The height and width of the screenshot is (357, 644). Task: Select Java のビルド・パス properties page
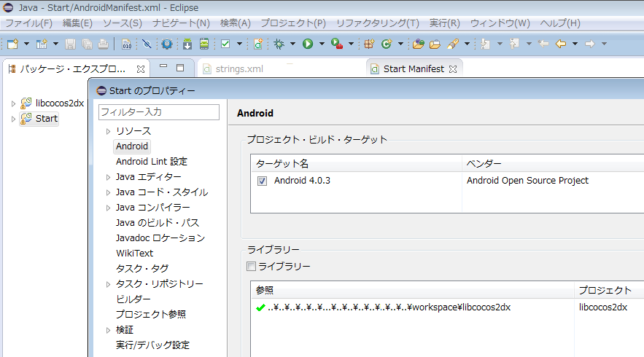click(x=158, y=223)
